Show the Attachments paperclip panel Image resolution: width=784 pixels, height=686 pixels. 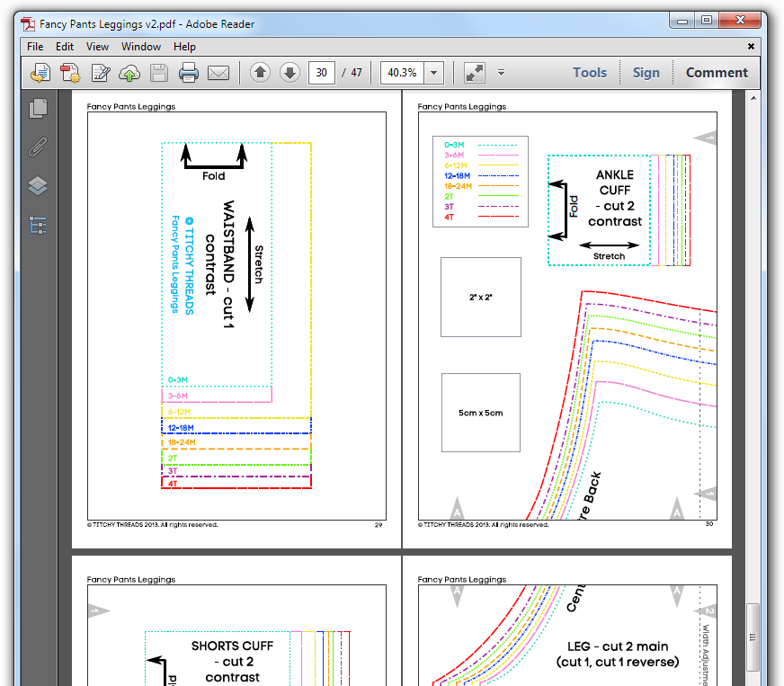click(39, 147)
